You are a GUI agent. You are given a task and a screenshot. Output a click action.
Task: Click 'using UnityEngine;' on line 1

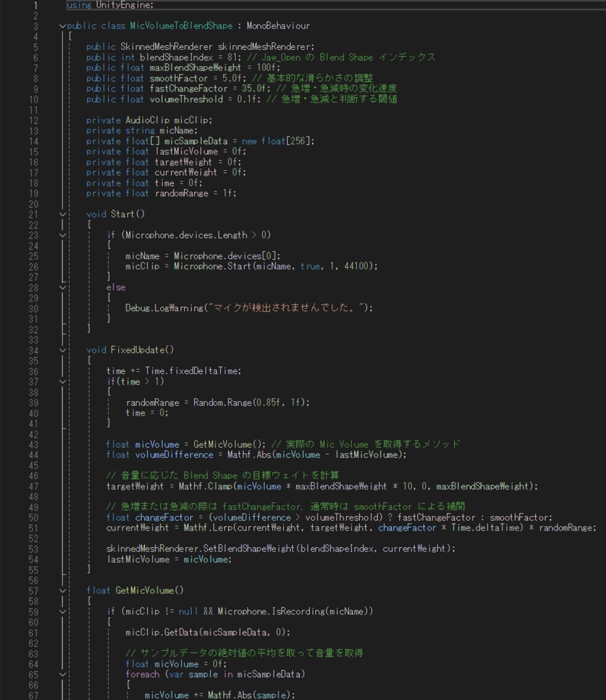110,5
